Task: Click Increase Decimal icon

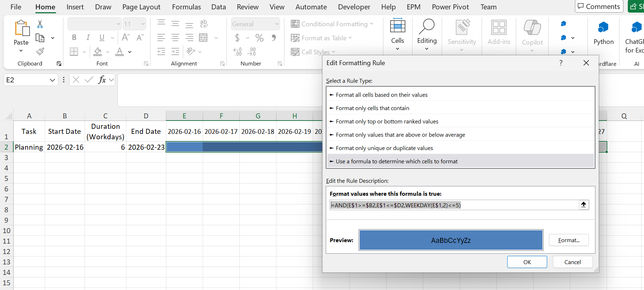Action: point(238,52)
